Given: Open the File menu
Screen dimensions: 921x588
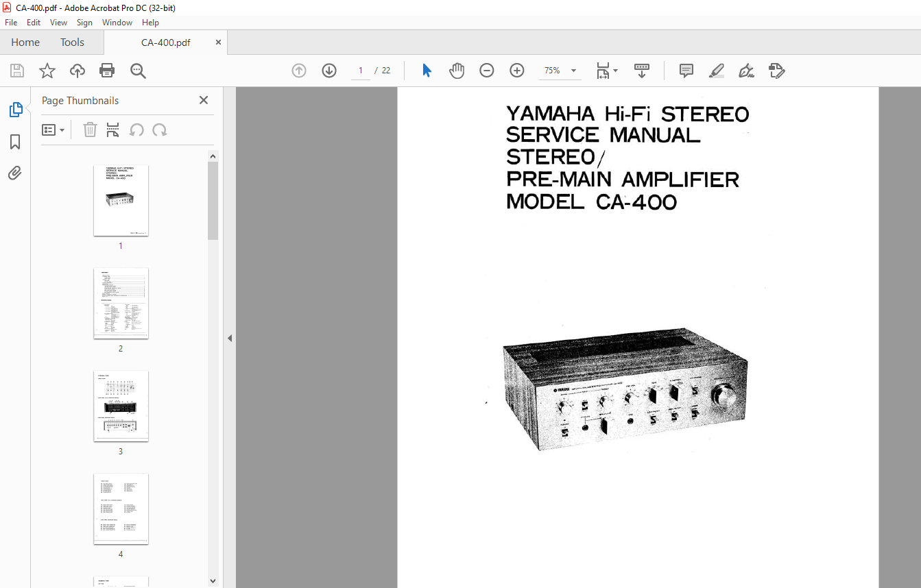Looking at the screenshot, I should 11,23.
